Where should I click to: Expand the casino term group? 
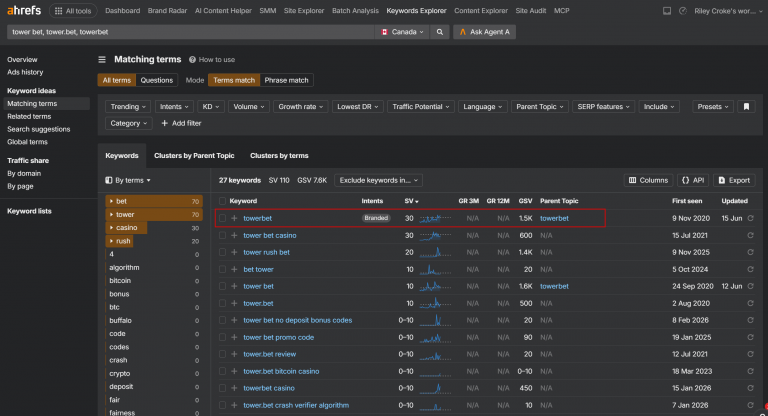pos(112,228)
